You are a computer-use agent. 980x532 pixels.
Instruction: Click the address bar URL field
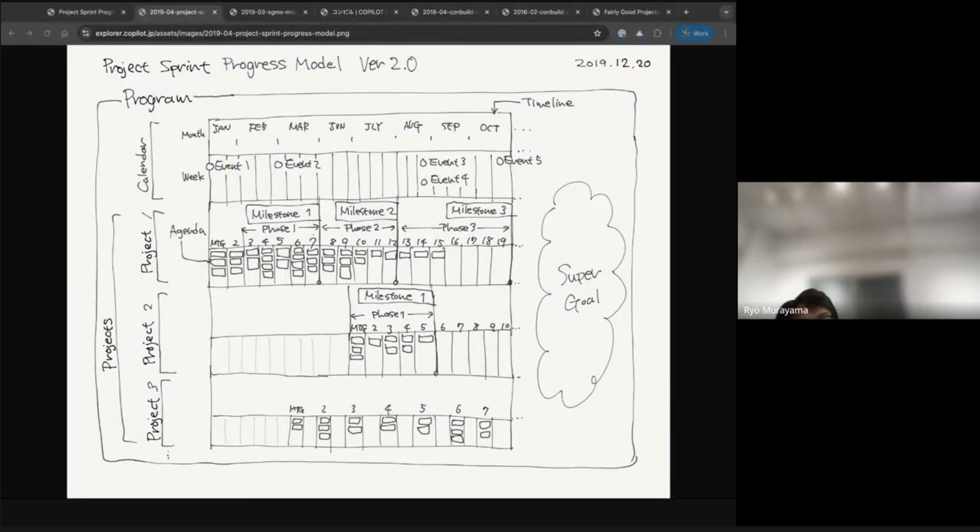coord(316,33)
